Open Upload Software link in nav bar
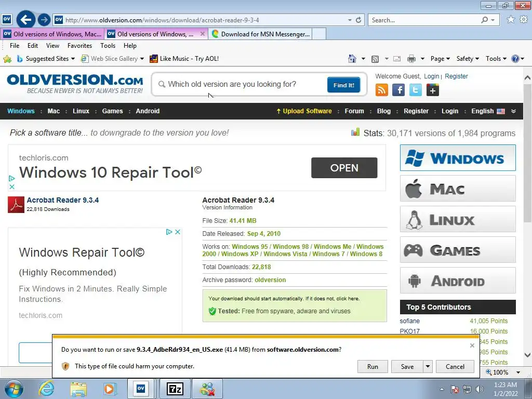 (304, 111)
